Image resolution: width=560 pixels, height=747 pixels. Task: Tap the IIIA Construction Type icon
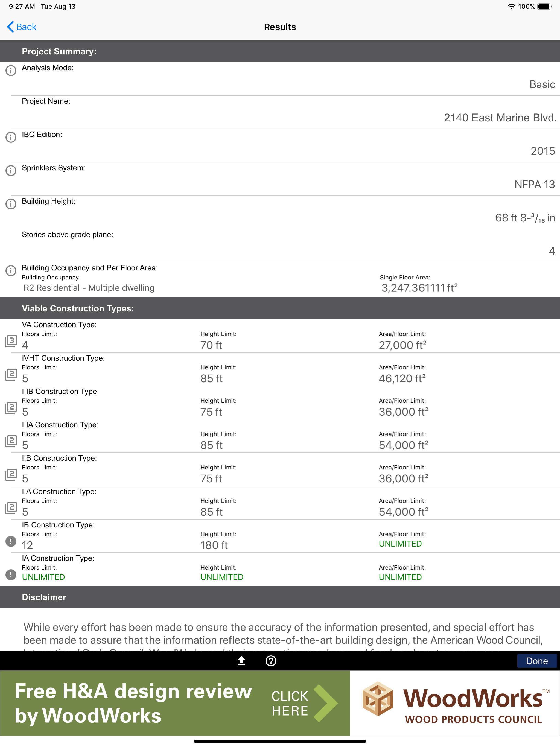pyautogui.click(x=11, y=441)
